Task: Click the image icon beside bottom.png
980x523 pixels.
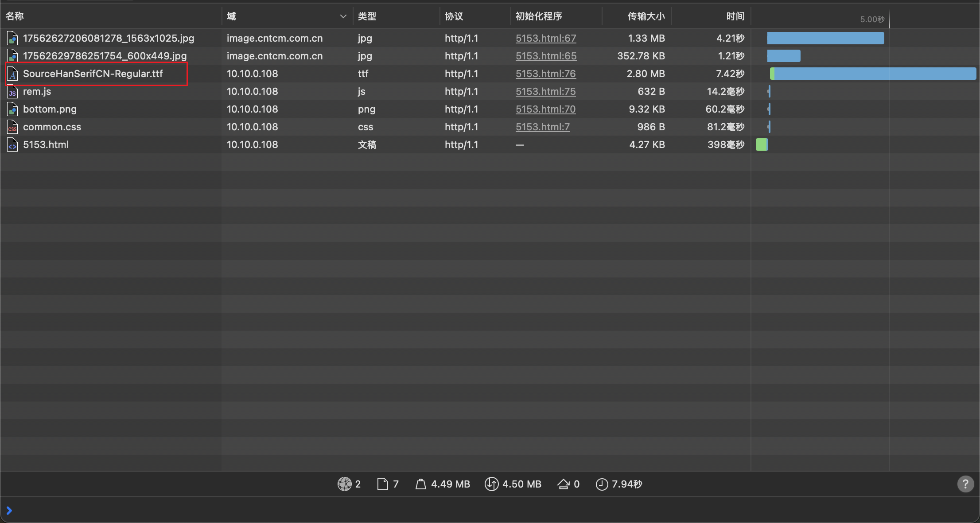Action: [12, 109]
